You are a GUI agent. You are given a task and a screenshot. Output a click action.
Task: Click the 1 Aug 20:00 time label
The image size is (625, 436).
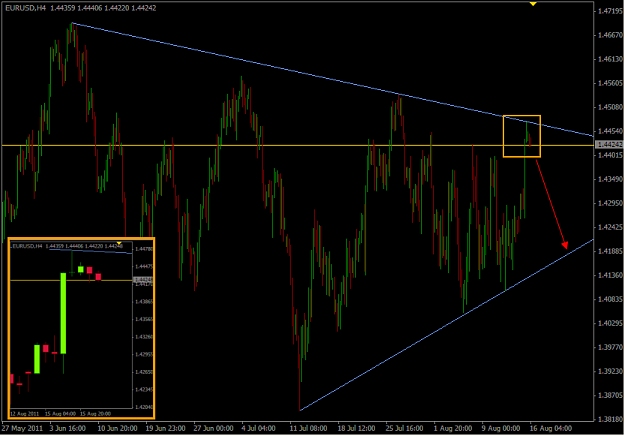453,428
